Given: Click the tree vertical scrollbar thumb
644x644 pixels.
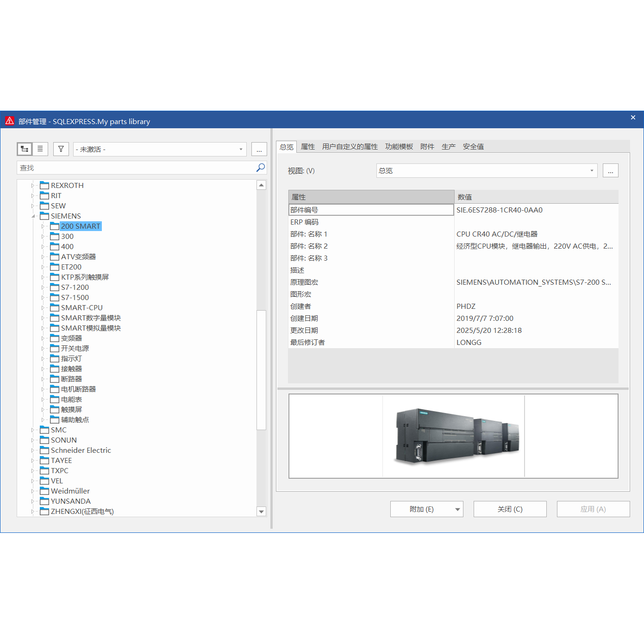Looking at the screenshot, I should tap(262, 370).
